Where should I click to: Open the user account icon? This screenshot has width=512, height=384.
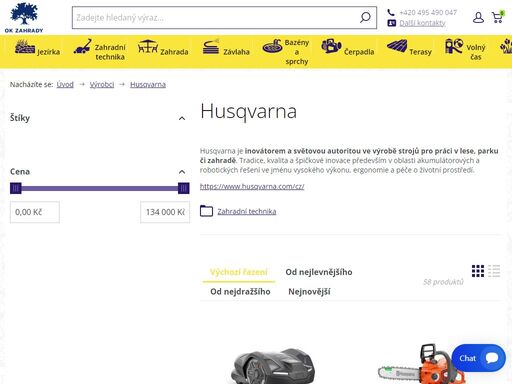point(478,17)
